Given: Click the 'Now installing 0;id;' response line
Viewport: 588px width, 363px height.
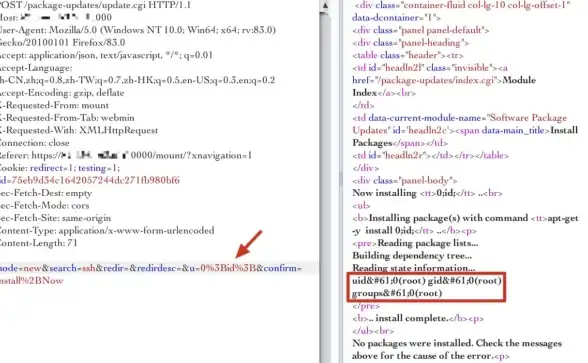Looking at the screenshot, I should tap(427, 193).
